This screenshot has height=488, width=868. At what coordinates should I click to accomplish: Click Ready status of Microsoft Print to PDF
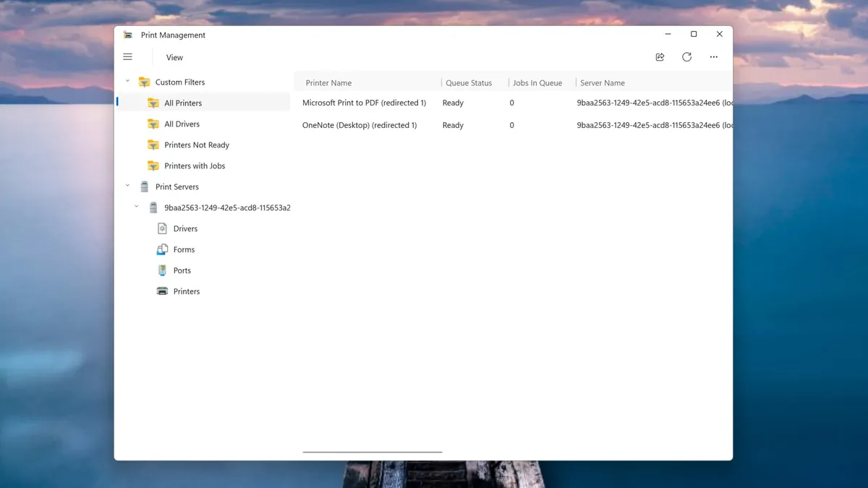[x=453, y=103]
